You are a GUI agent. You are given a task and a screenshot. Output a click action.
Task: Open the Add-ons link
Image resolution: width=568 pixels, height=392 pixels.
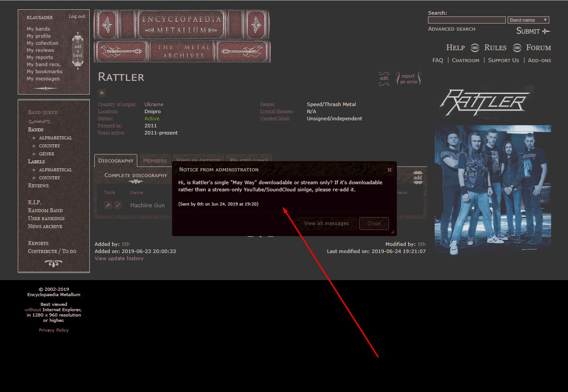(x=540, y=60)
